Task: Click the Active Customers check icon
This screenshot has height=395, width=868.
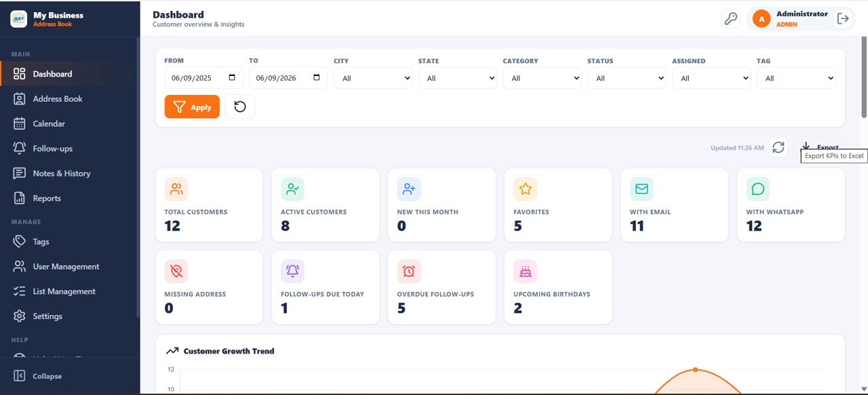Action: (292, 189)
